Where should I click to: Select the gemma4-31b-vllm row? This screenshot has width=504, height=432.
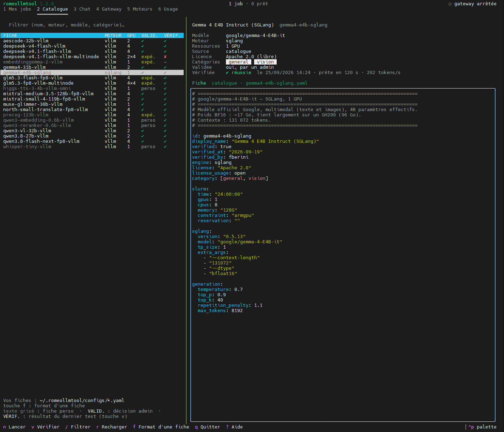click(x=92, y=67)
